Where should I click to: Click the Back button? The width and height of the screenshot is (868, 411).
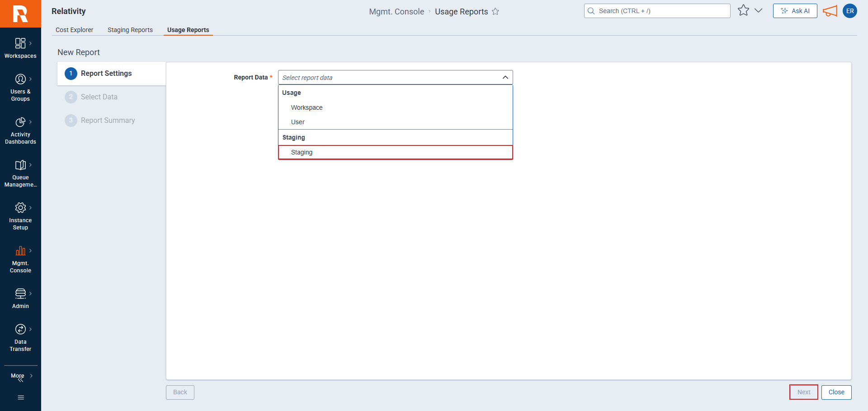click(x=180, y=392)
